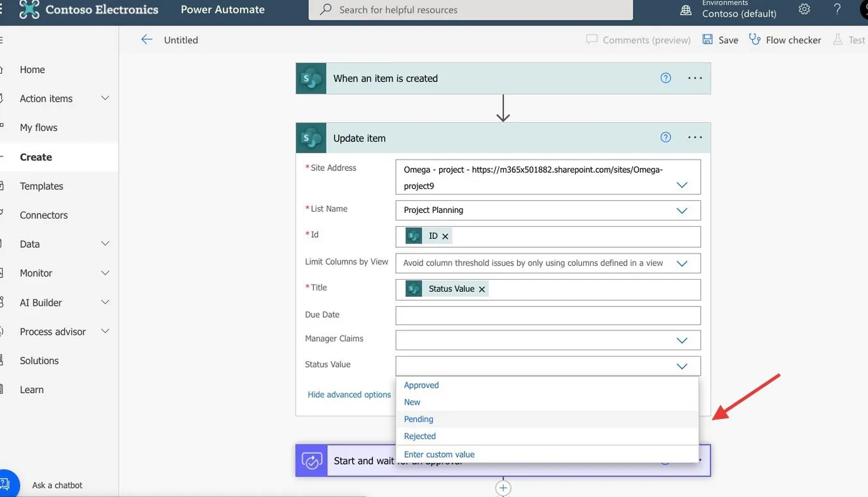Image resolution: width=868 pixels, height=497 pixels.
Task: Remove the Status Value token with its X
Action: 482,289
